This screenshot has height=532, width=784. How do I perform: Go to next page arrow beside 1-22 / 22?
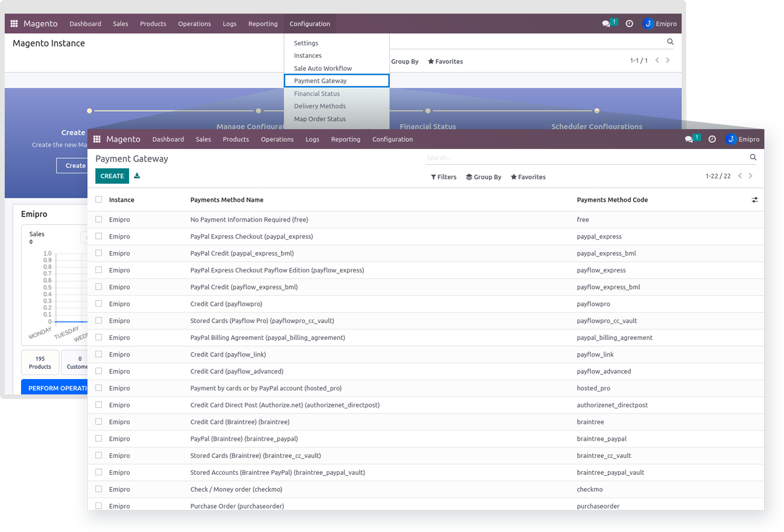751,176
